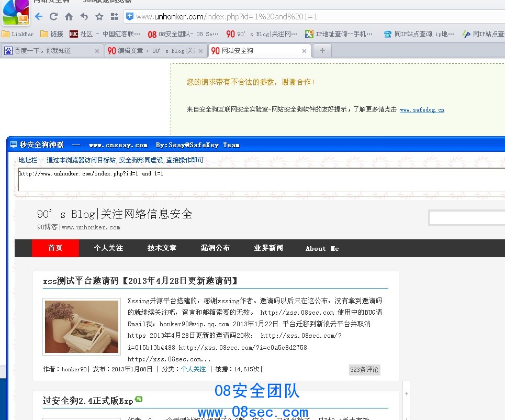Viewport: 505px width, 420px height.
Task: Open 过安全狗2.4正式版Exp article title
Action: point(88,401)
